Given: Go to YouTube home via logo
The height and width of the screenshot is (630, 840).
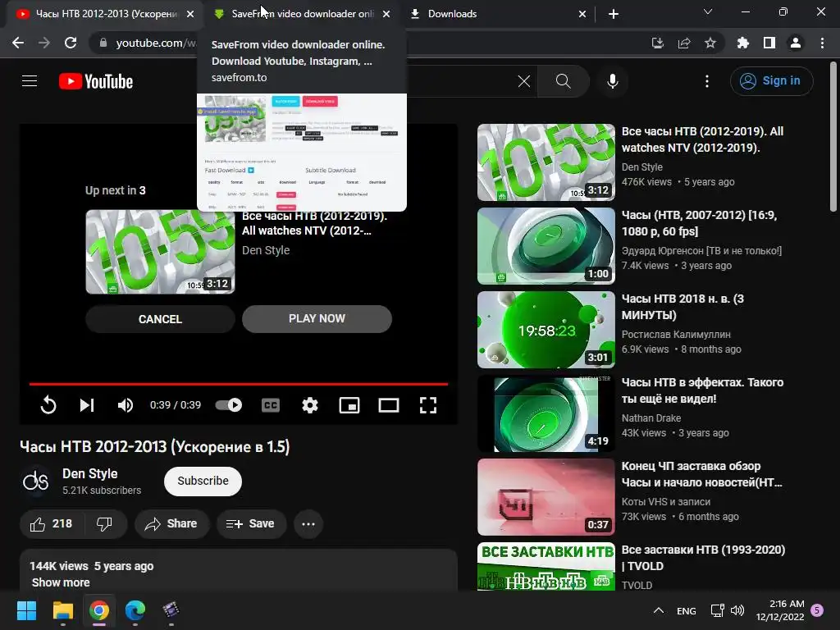Looking at the screenshot, I should [96, 81].
